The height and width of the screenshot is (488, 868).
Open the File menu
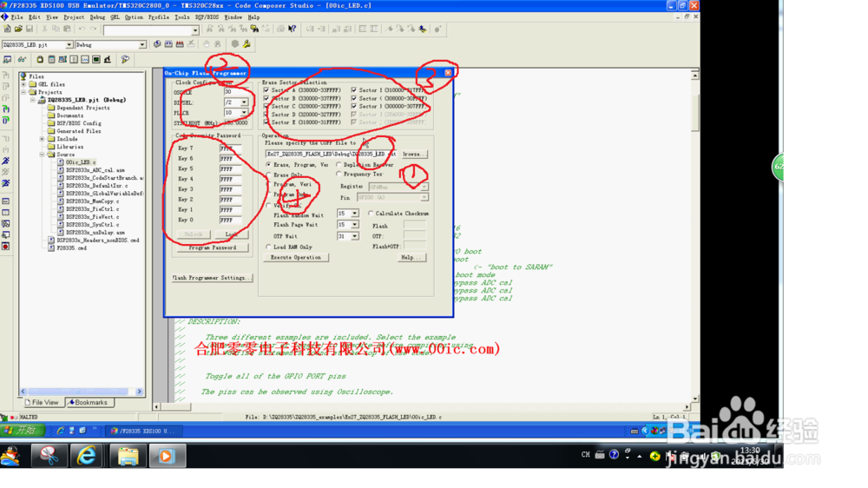(x=17, y=17)
